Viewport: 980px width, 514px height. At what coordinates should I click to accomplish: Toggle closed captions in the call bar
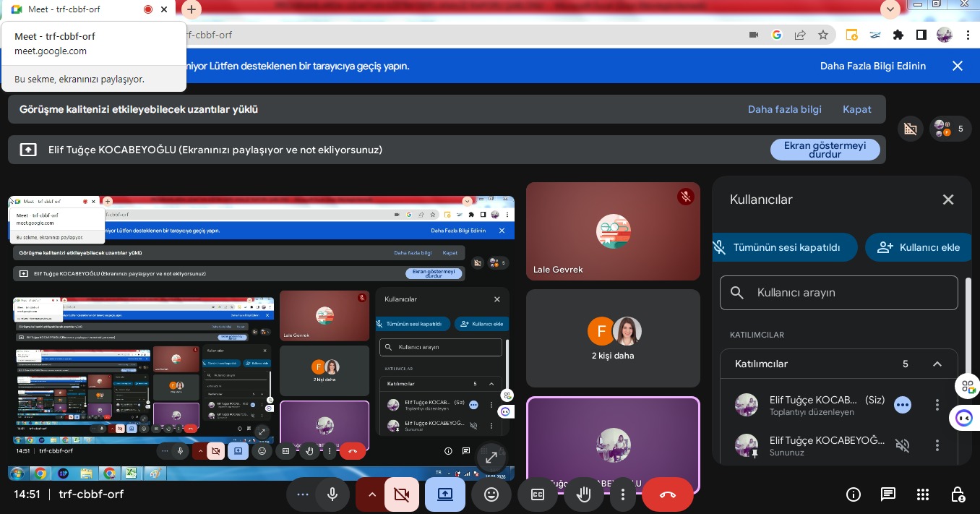pos(538,494)
